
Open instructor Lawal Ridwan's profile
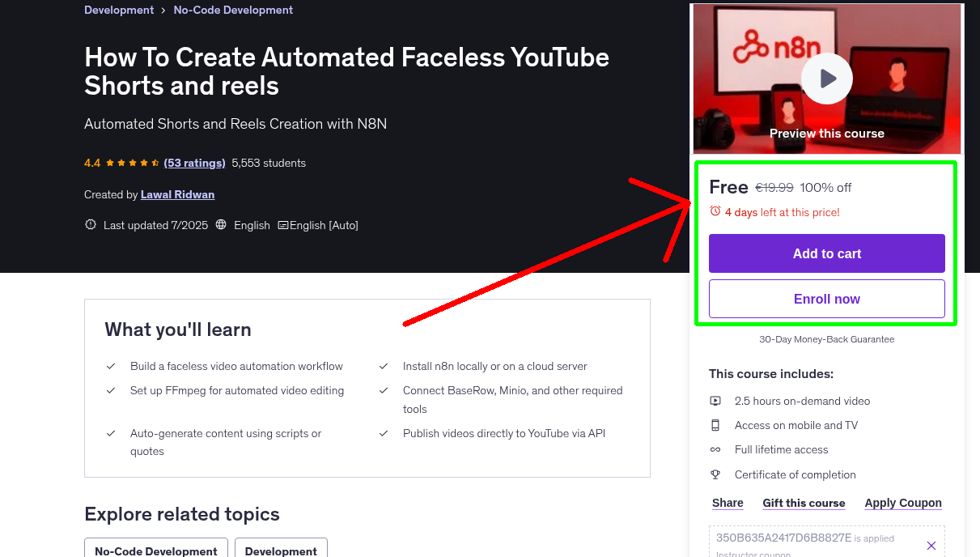pos(177,194)
